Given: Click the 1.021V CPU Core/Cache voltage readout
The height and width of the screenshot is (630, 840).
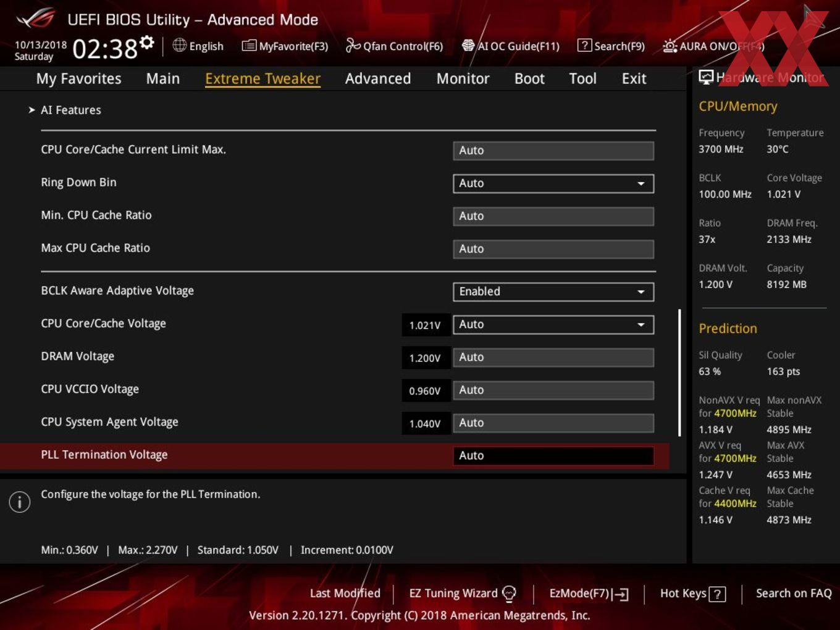Looking at the screenshot, I should point(425,325).
